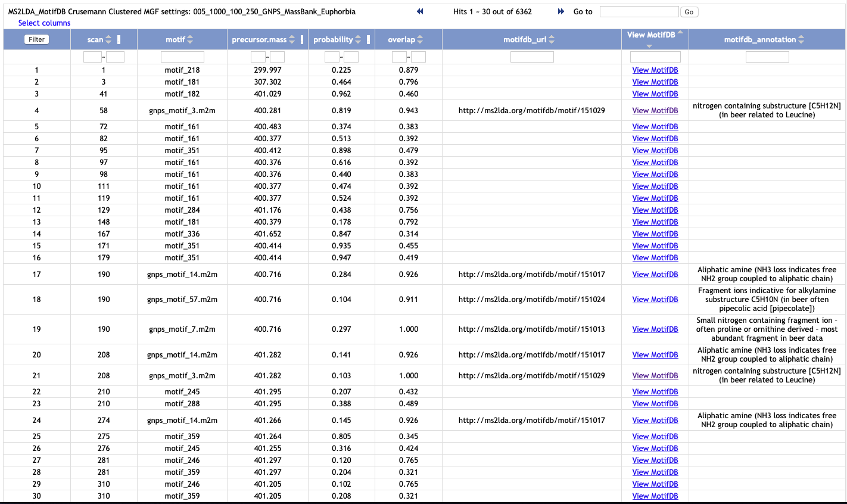Click the annotation about proline or ornithine

(767, 329)
